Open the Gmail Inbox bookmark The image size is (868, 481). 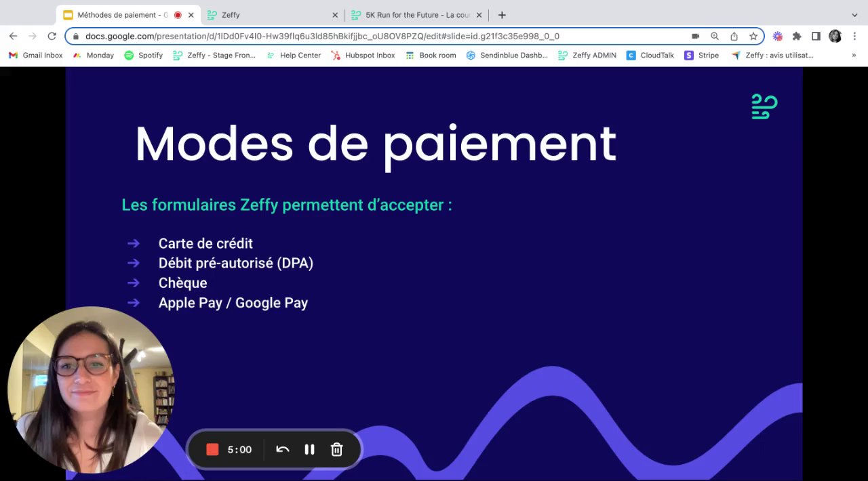point(35,56)
